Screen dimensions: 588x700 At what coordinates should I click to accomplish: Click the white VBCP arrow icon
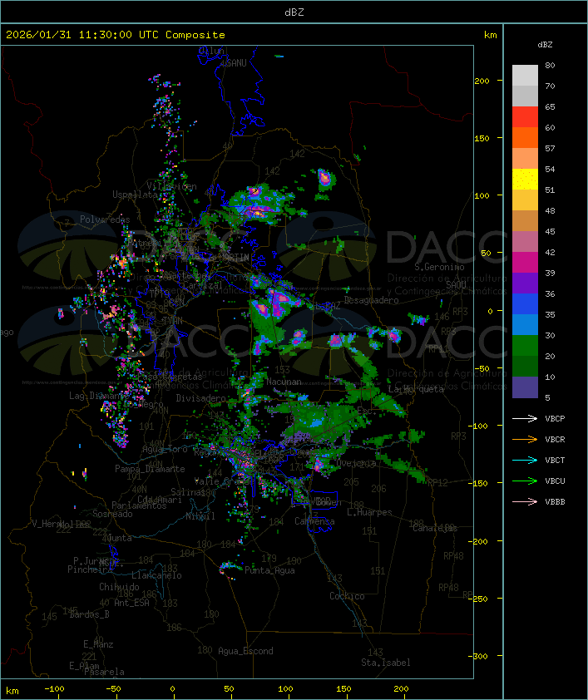525,419
